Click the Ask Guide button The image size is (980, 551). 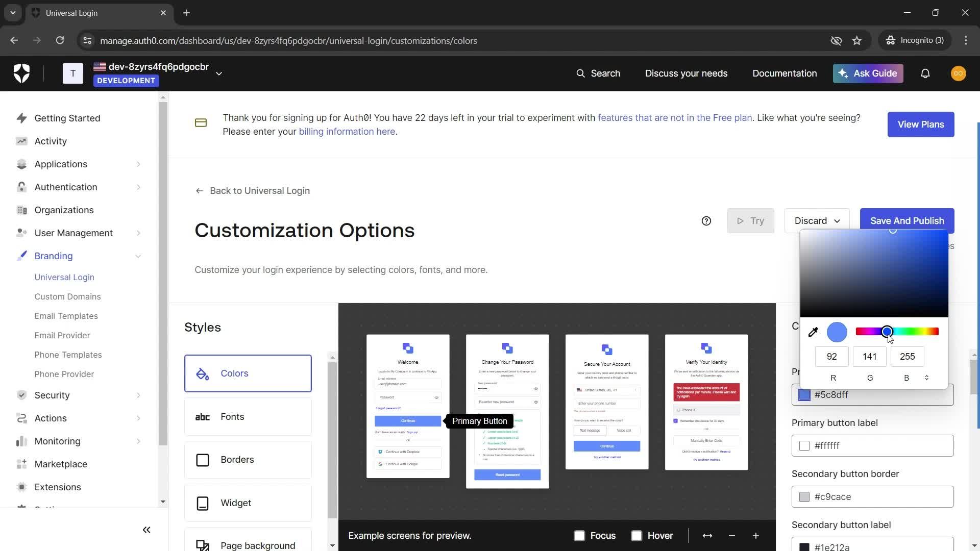[868, 73]
